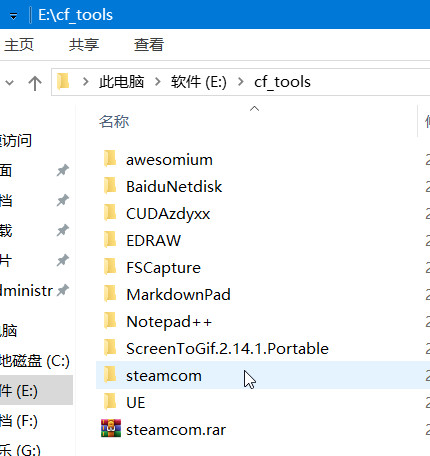Click the CUDAzdyxx folder name
This screenshot has height=456, width=430.
click(168, 214)
